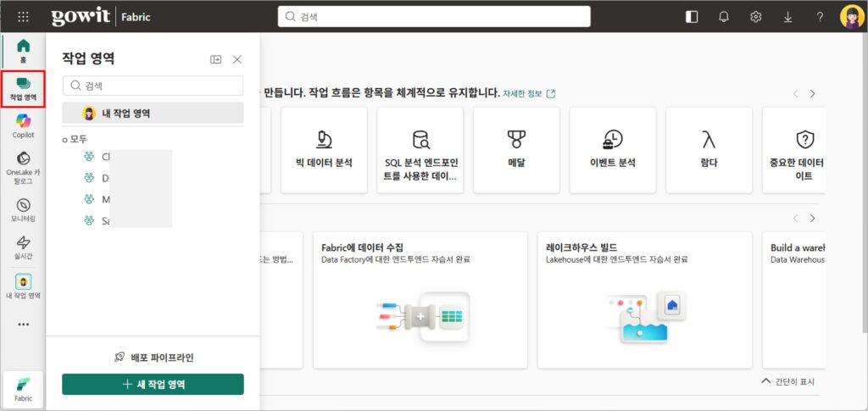Screen dimensions: 868x411
Task: Show next task flow cards with right chevron
Action: (x=812, y=94)
